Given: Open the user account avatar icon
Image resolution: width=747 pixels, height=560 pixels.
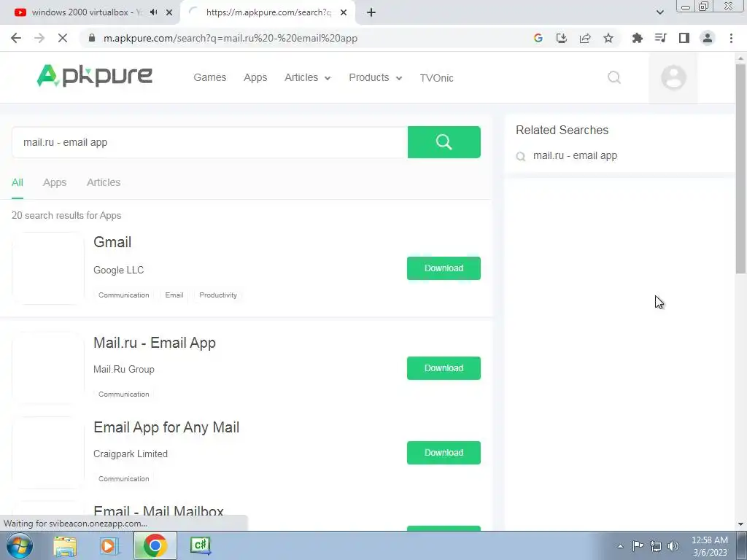Looking at the screenshot, I should (673, 77).
